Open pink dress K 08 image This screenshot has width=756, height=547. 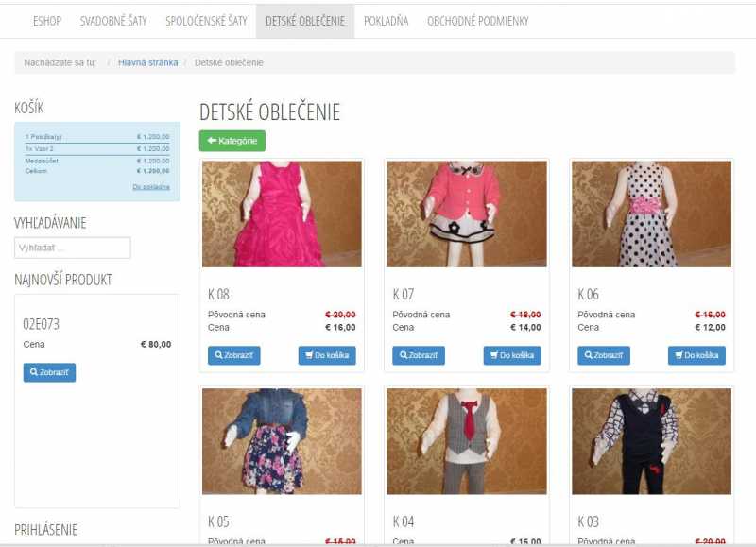pos(282,214)
